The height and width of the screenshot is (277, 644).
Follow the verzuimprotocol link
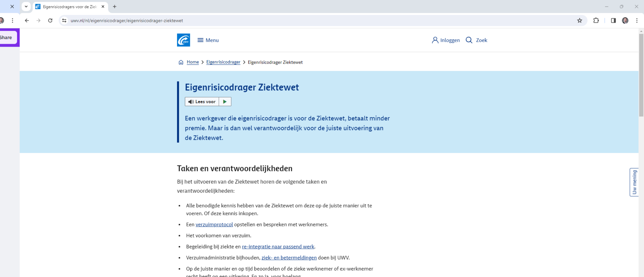214,224
